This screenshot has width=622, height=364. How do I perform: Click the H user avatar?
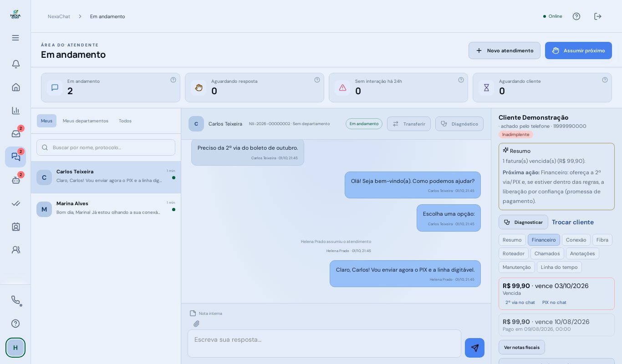pyautogui.click(x=15, y=348)
